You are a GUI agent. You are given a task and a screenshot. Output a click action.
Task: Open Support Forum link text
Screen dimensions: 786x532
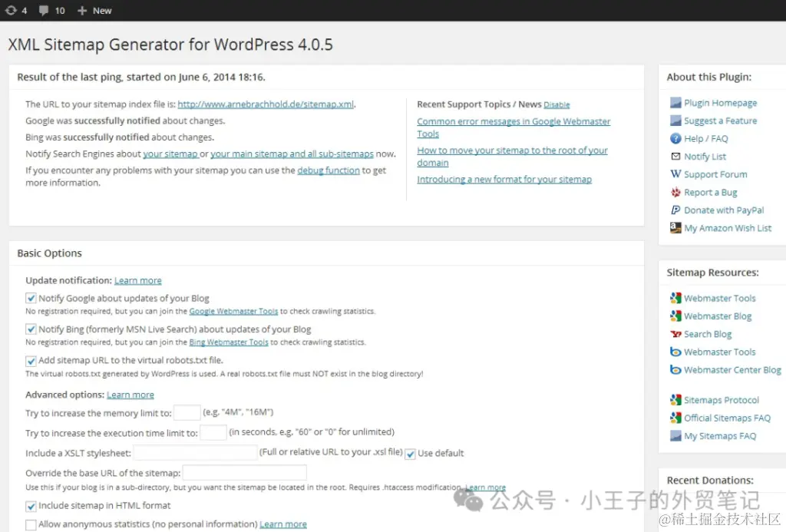pos(715,174)
